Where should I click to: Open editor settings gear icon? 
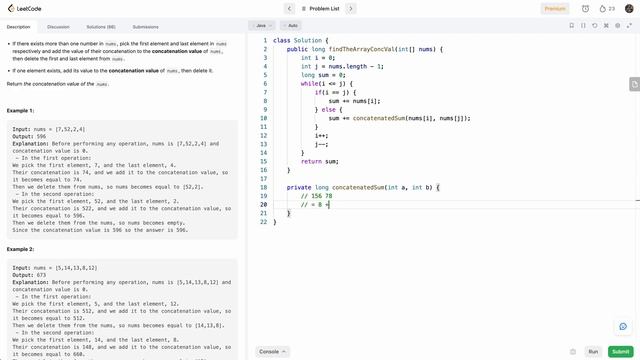click(x=618, y=25)
